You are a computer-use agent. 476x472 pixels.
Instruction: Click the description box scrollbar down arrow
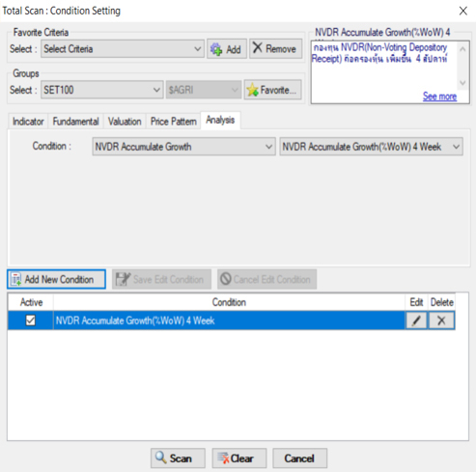coord(462,83)
